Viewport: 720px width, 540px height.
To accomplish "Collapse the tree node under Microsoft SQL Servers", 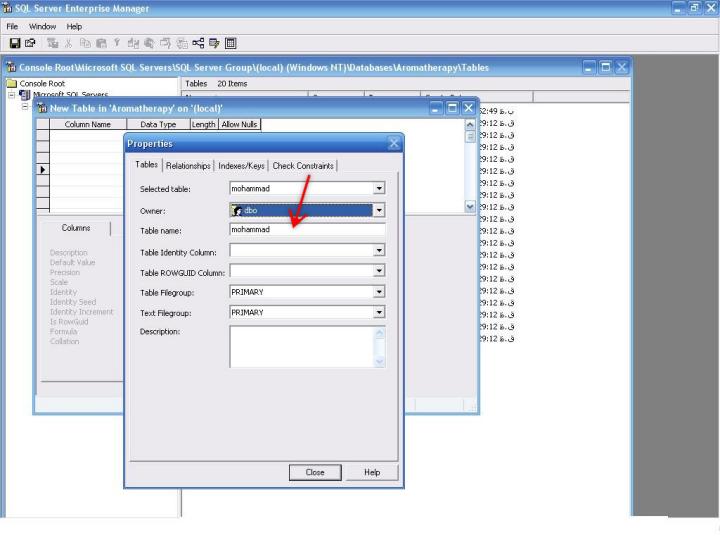I will [25, 106].
